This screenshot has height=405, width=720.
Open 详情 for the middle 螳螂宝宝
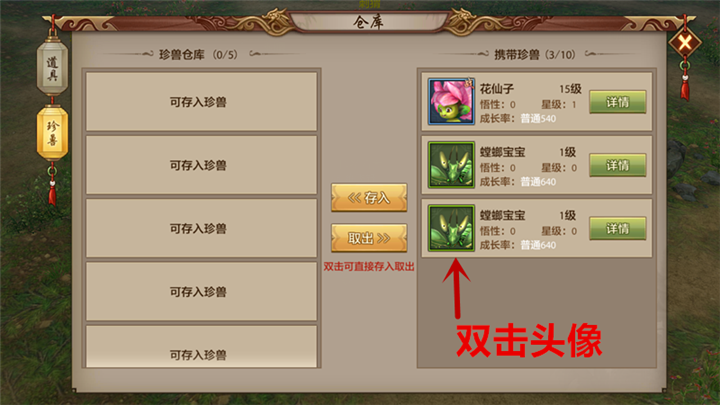tap(618, 165)
